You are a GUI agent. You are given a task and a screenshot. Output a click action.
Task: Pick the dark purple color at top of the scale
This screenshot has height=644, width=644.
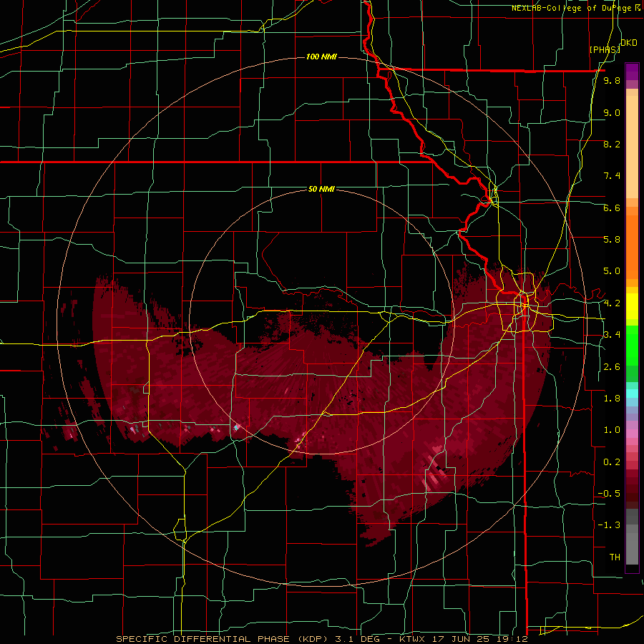[x=632, y=72]
